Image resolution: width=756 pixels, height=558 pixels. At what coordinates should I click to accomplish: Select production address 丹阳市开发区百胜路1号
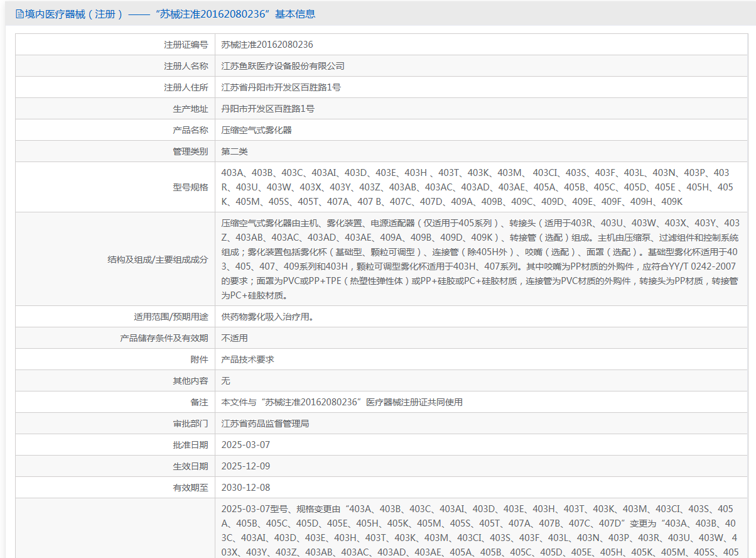(268, 109)
